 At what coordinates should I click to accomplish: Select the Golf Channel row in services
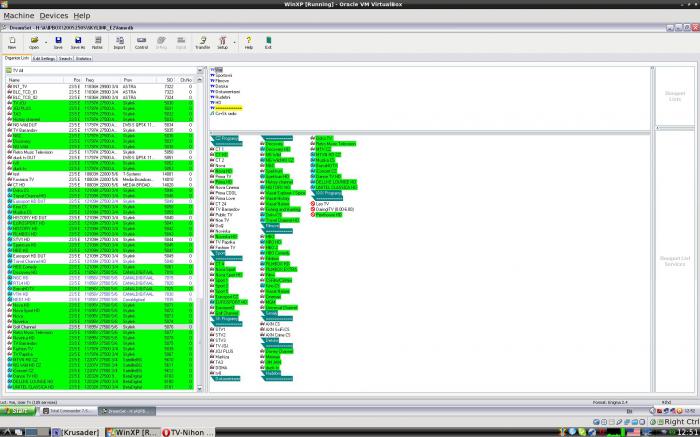(x=100, y=327)
